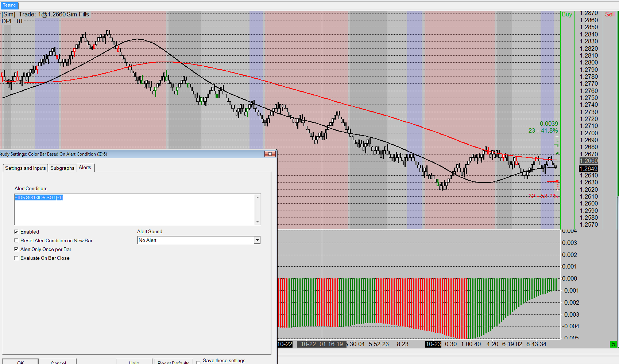This screenshot has height=364, width=619.
Task: Click Reset Defaults button
Action: (173, 362)
